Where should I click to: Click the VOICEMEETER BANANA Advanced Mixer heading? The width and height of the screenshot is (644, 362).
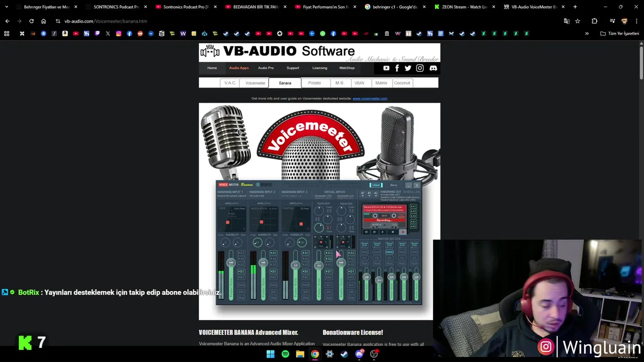249,332
